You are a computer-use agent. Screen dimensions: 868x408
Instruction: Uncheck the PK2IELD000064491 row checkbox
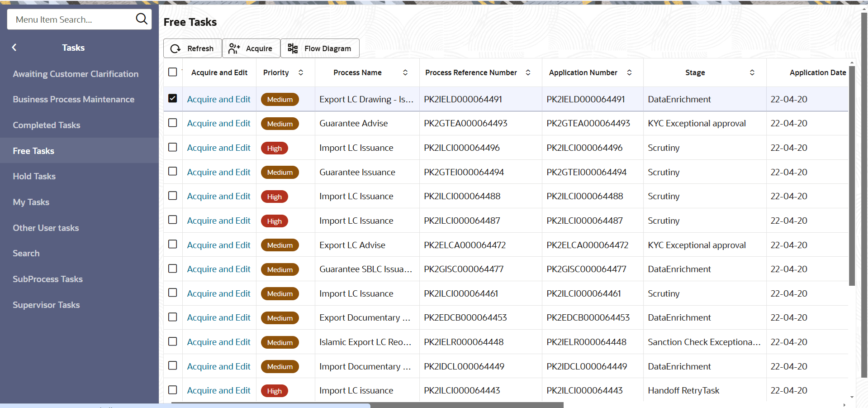[x=172, y=98]
